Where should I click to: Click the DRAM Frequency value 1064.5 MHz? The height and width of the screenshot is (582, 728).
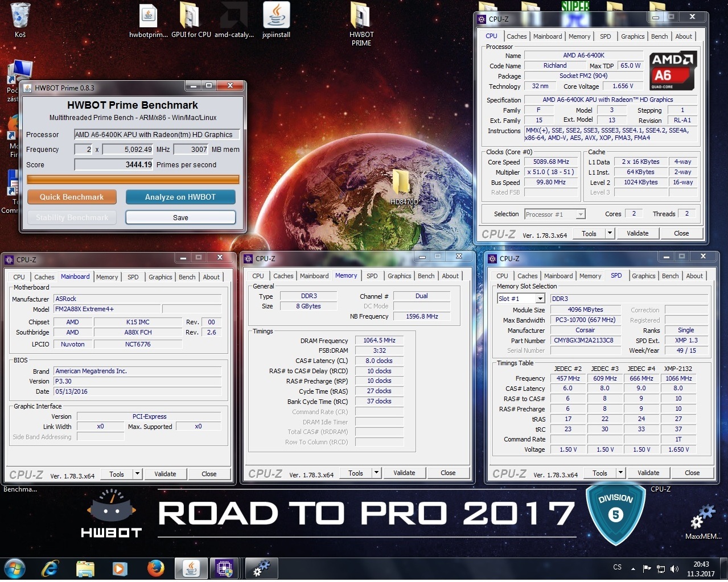click(x=380, y=340)
